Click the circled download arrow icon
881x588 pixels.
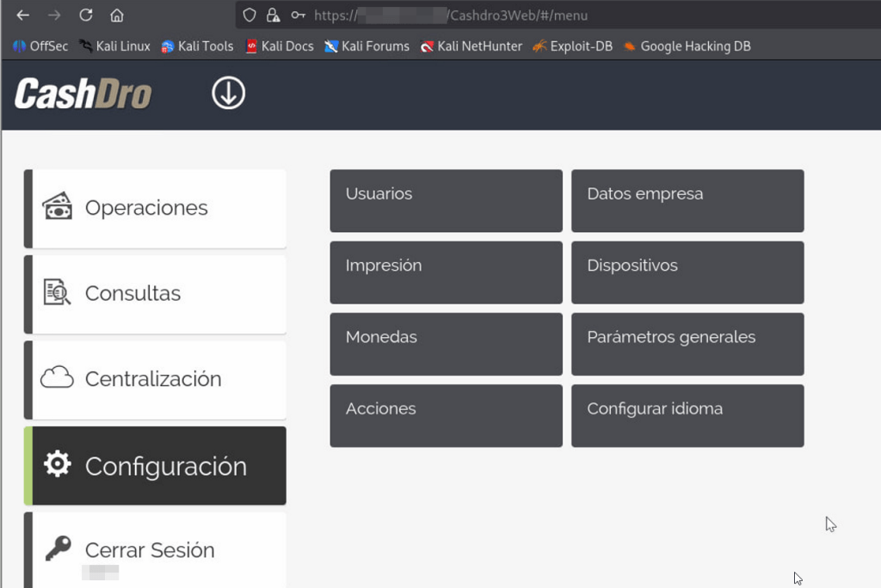pyautogui.click(x=228, y=93)
